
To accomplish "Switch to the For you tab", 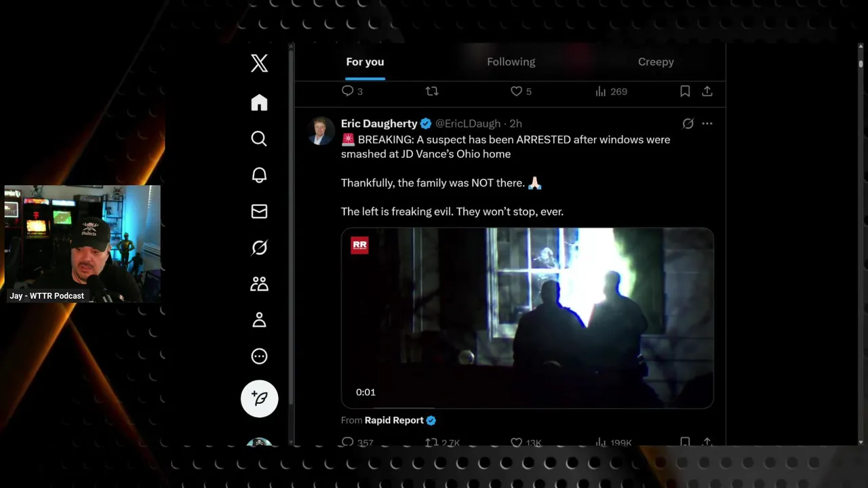I will coord(365,62).
